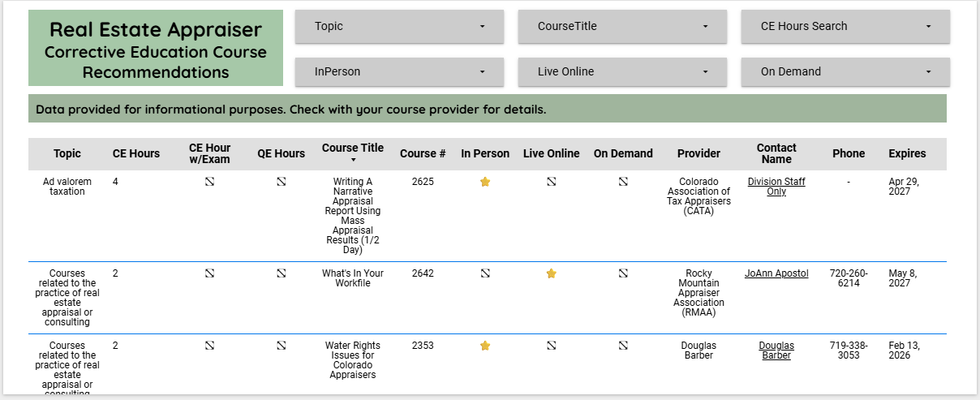Click Live Online empty icon for course 2625
This screenshot has width=980, height=400.
(x=552, y=183)
